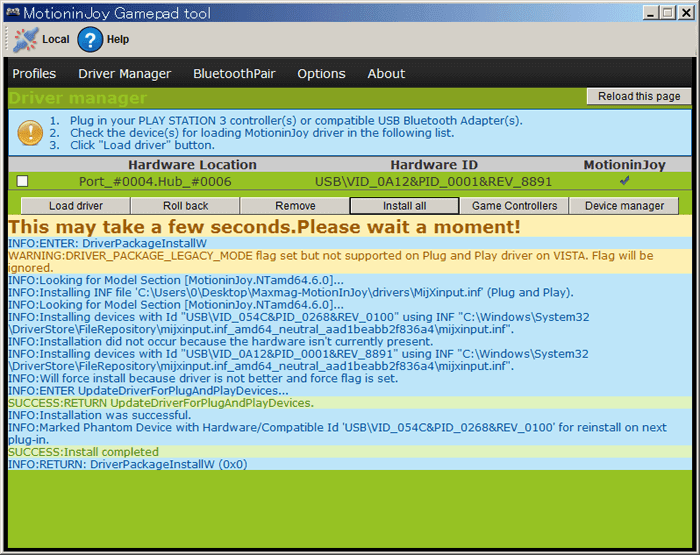The width and height of the screenshot is (700, 555).
Task: Click the 'INFO:ENTER: DriverPackageInstallW' log line
Action: [x=350, y=243]
